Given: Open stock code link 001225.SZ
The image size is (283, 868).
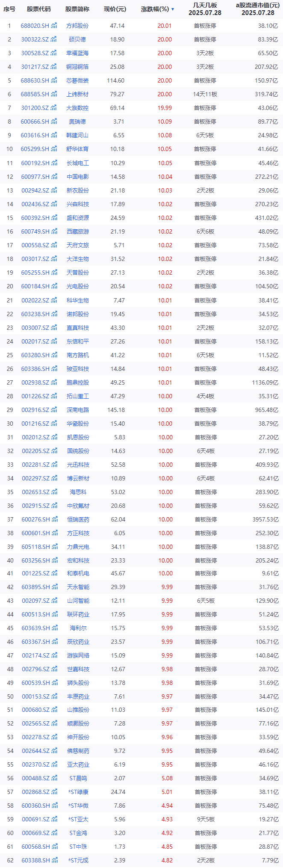Looking at the screenshot, I should [35, 573].
